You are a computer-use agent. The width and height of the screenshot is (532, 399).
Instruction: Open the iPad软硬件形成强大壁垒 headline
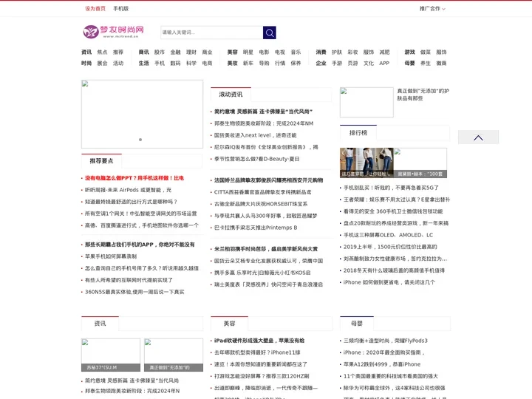click(259, 341)
